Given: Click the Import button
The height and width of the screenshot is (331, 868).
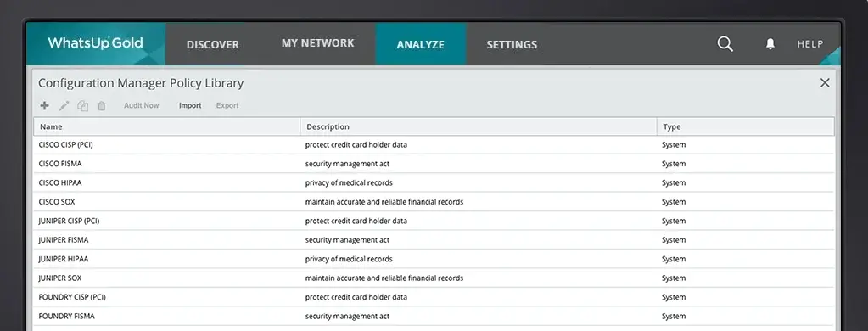Looking at the screenshot, I should (x=190, y=106).
